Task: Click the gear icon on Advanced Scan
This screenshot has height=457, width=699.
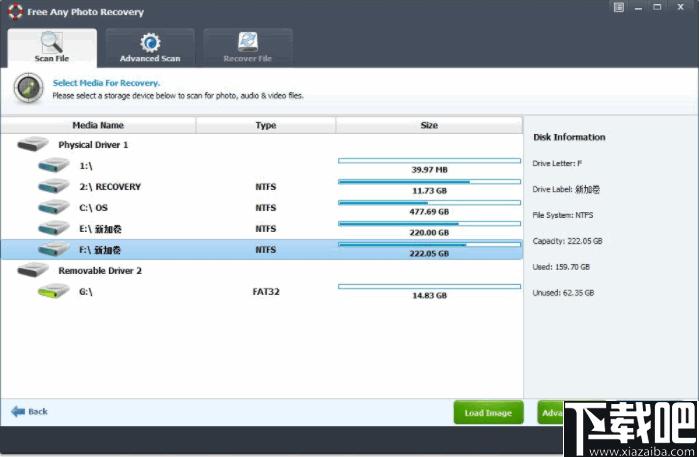Action: click(150, 43)
